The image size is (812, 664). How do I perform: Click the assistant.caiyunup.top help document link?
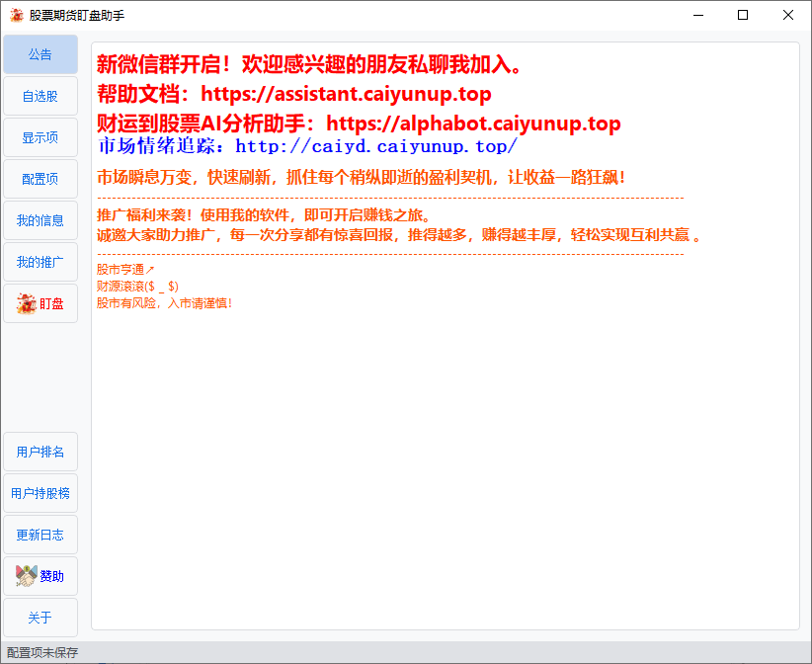346,94
